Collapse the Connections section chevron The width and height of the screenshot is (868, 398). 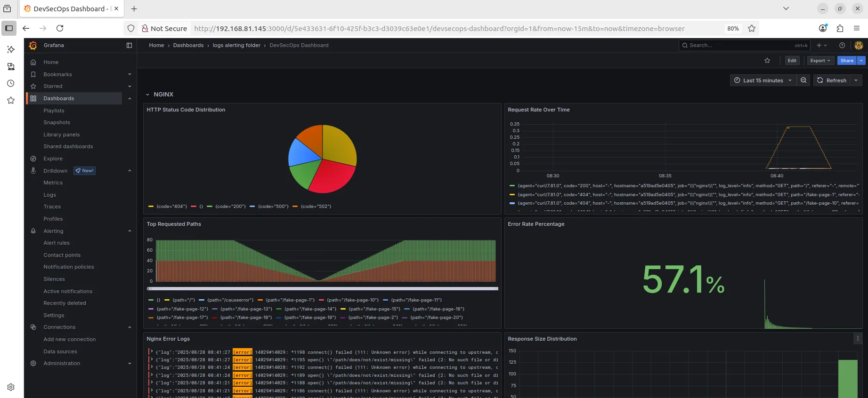pyautogui.click(x=130, y=327)
